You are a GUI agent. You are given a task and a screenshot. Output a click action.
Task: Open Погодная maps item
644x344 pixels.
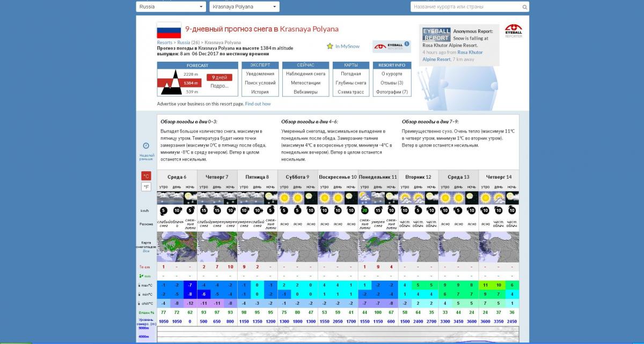coord(350,74)
